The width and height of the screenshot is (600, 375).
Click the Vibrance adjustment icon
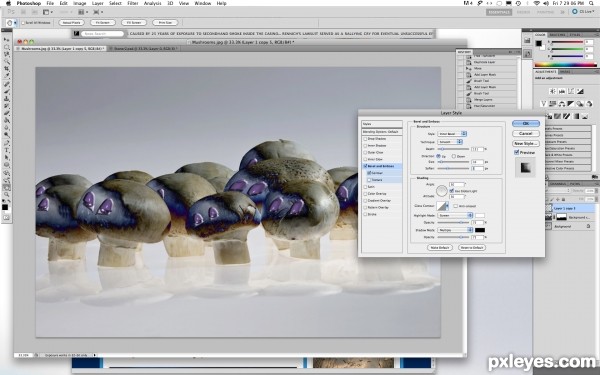click(x=543, y=104)
